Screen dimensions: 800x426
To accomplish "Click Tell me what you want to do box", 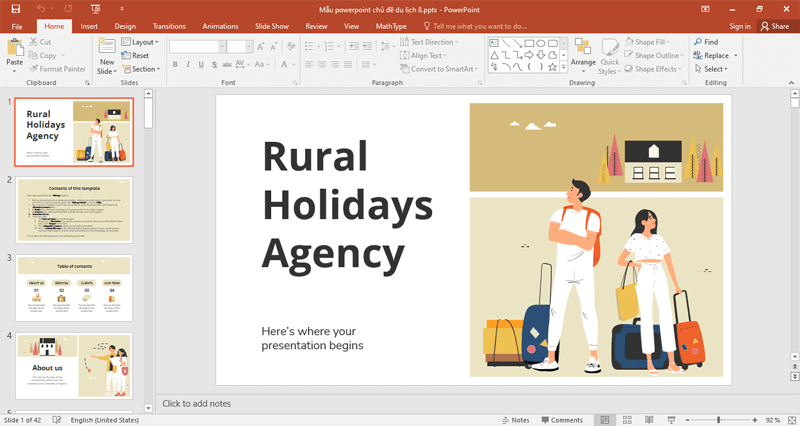I will [474, 26].
